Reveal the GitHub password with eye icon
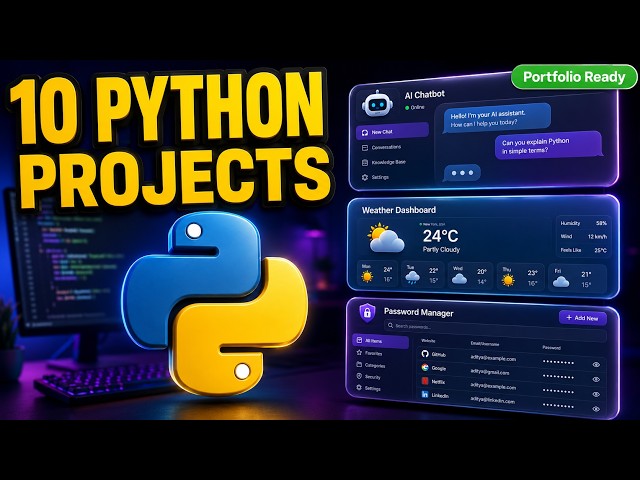Screen dimensions: 640x480 click(596, 364)
